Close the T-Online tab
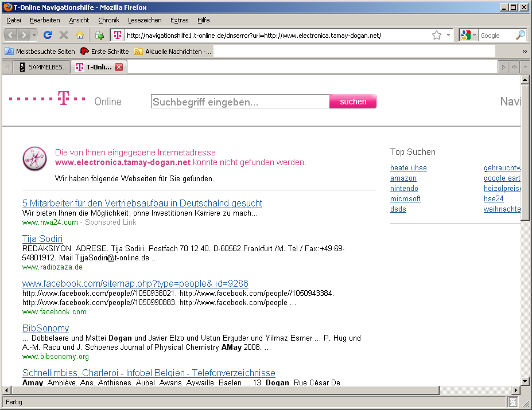532x410 pixels. 119,67
